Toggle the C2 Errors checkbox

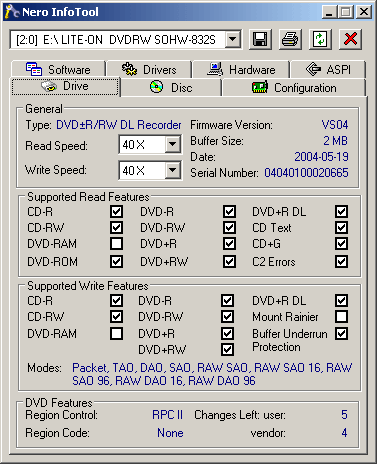[x=342, y=262]
